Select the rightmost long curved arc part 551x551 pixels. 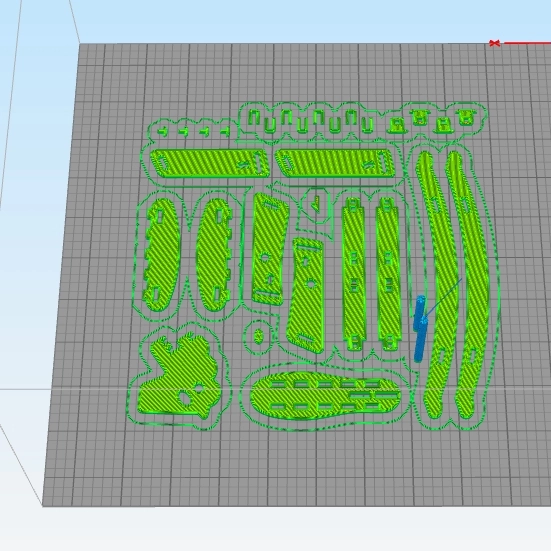[x=467, y=285]
